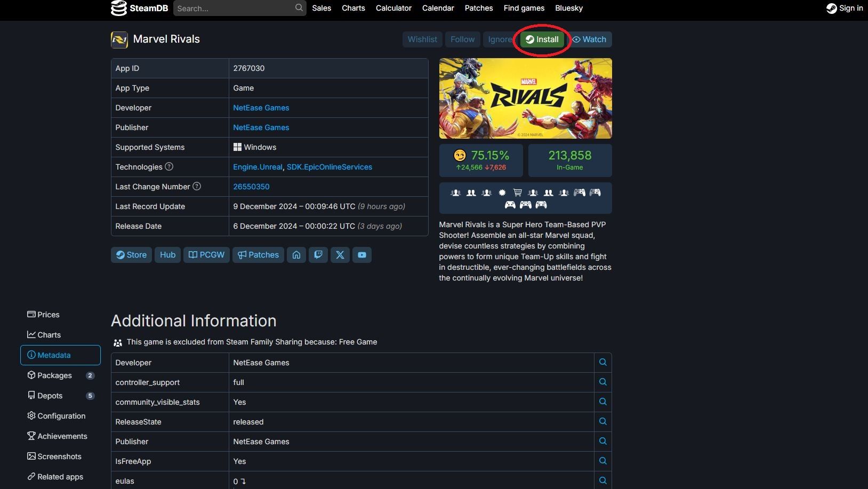The width and height of the screenshot is (868, 489).
Task: Open the game's homepage via house icon
Action: [296, 255]
